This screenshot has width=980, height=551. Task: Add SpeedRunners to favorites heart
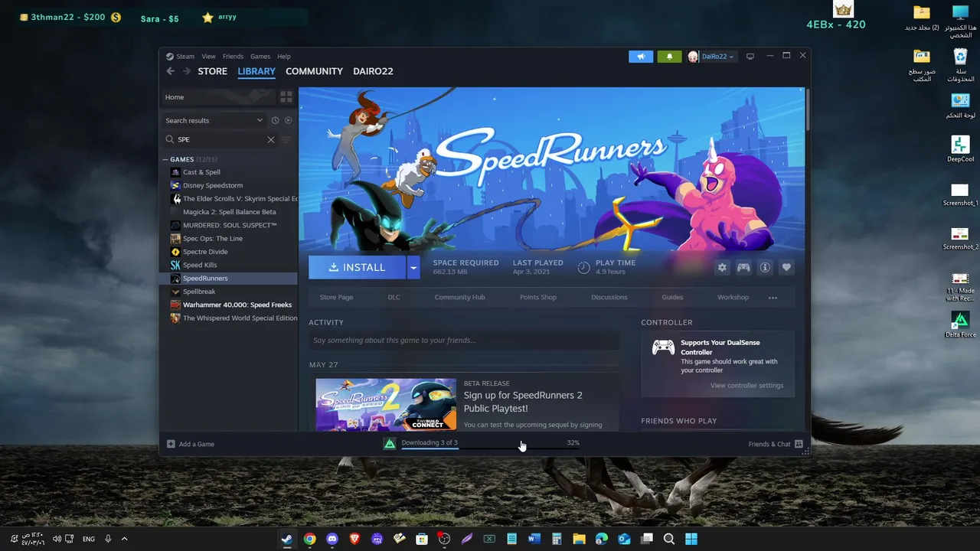(x=786, y=267)
